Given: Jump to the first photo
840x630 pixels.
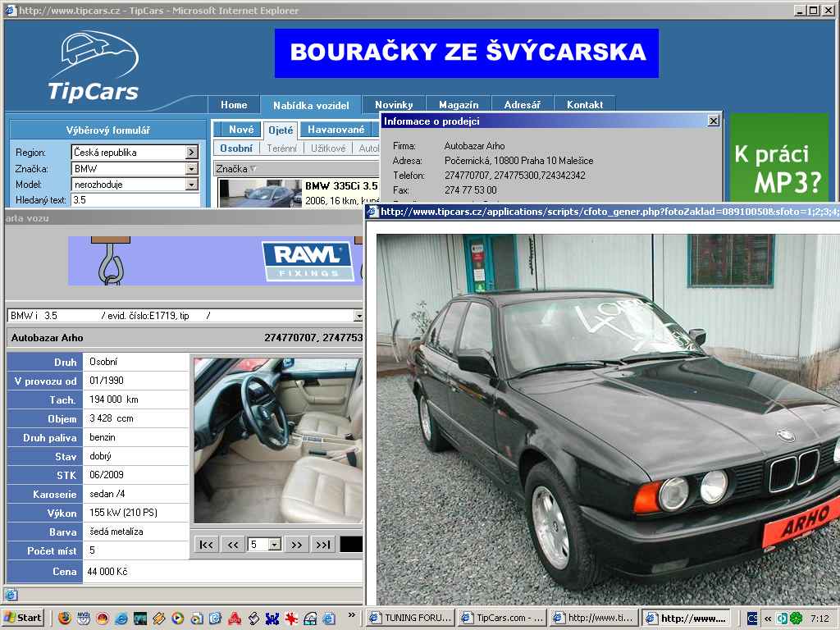Looking at the screenshot, I should (206, 545).
